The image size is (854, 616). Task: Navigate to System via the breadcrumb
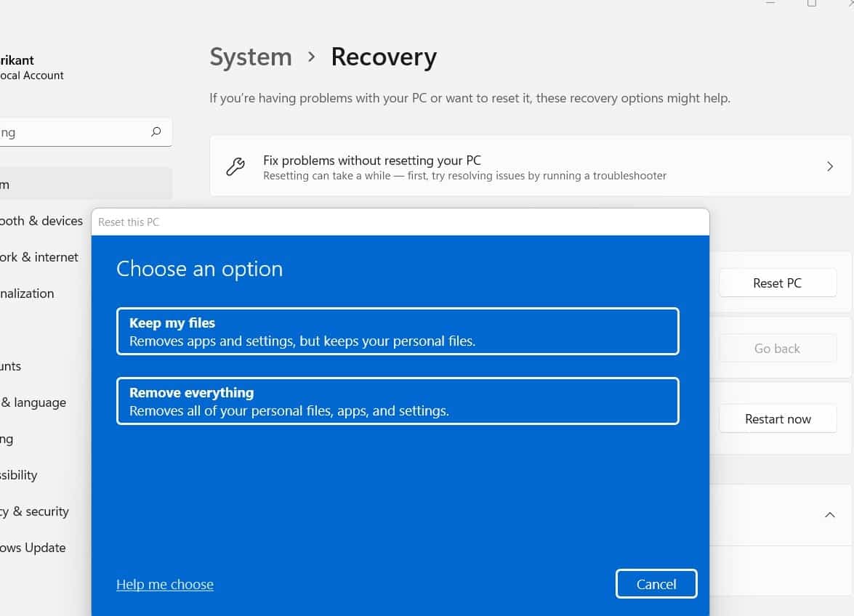(250, 57)
